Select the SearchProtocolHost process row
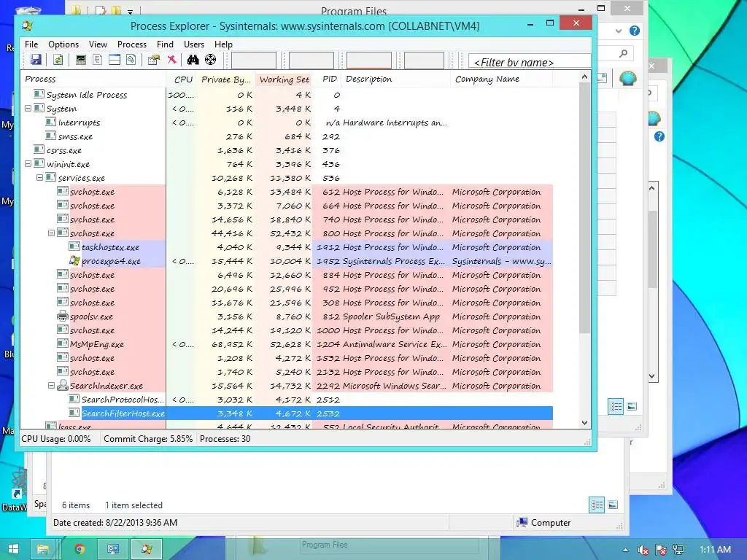Image resolution: width=747 pixels, height=560 pixels. (x=286, y=400)
